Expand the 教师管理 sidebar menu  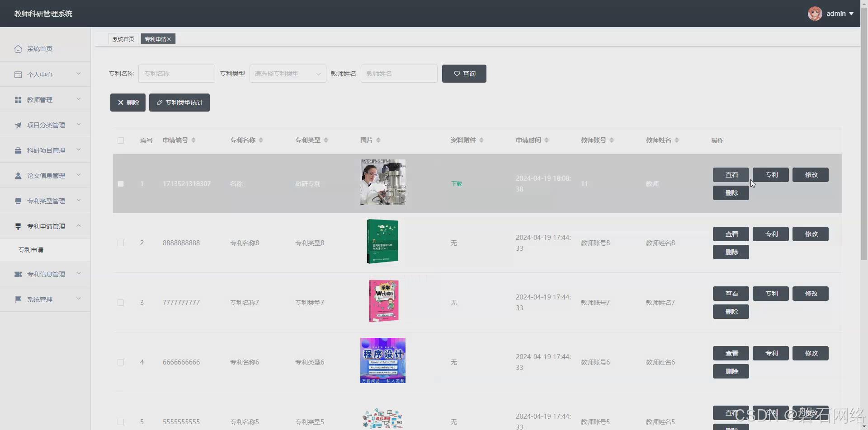(x=79, y=99)
